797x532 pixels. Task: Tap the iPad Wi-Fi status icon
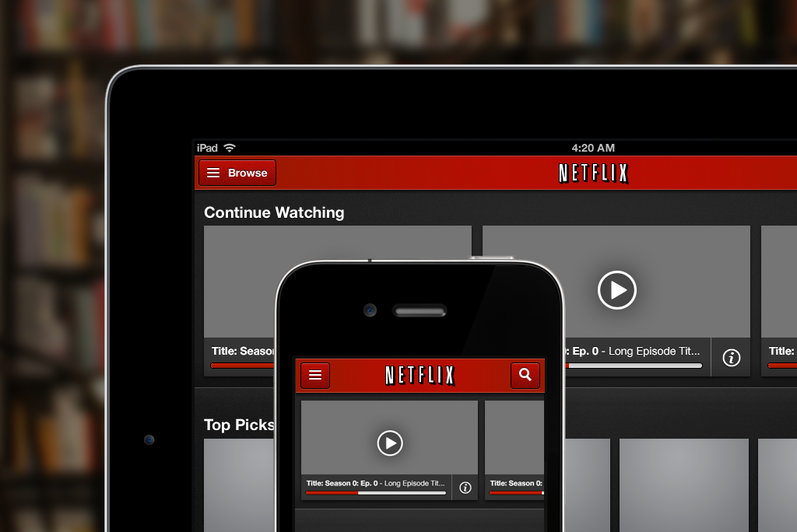[230, 148]
